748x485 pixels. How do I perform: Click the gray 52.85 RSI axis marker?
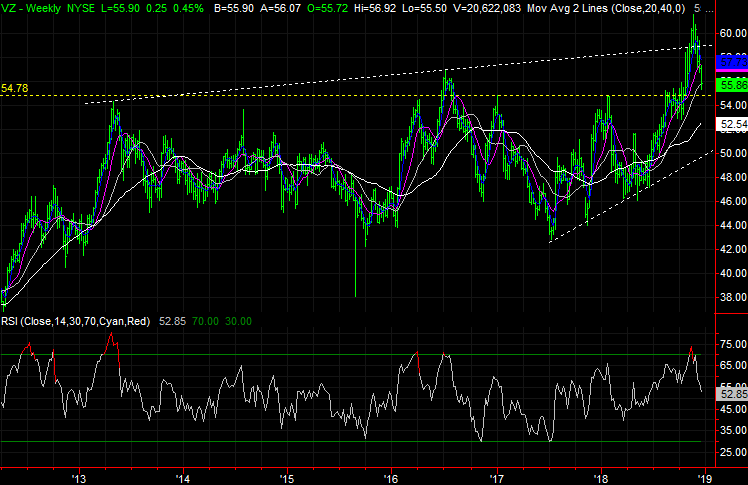coord(732,394)
